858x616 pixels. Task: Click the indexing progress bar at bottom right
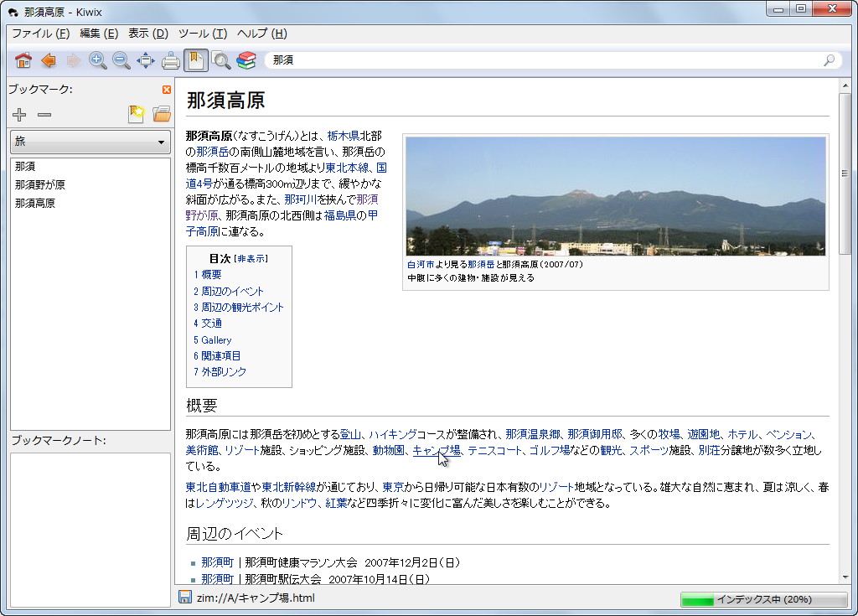pos(762,598)
